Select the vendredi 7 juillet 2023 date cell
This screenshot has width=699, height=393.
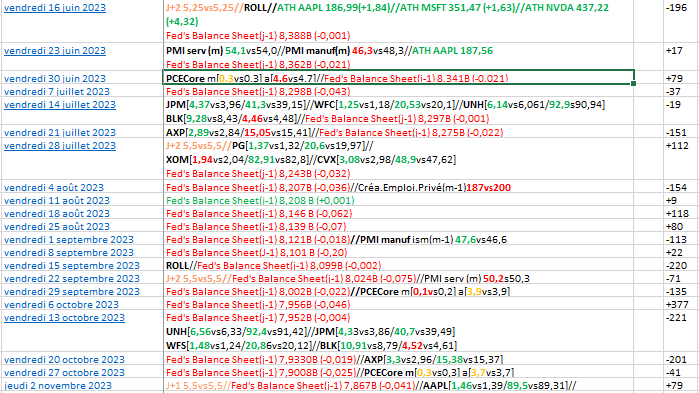82,91
